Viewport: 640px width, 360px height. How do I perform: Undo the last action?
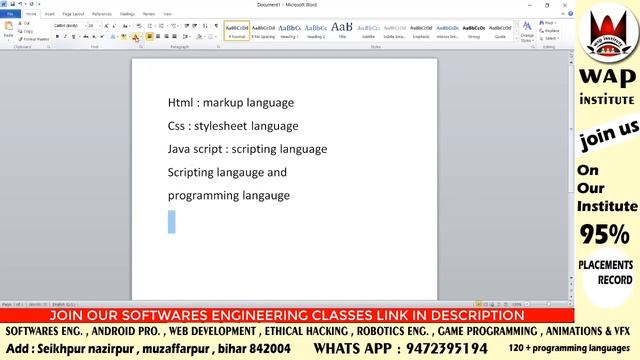pos(20,4)
